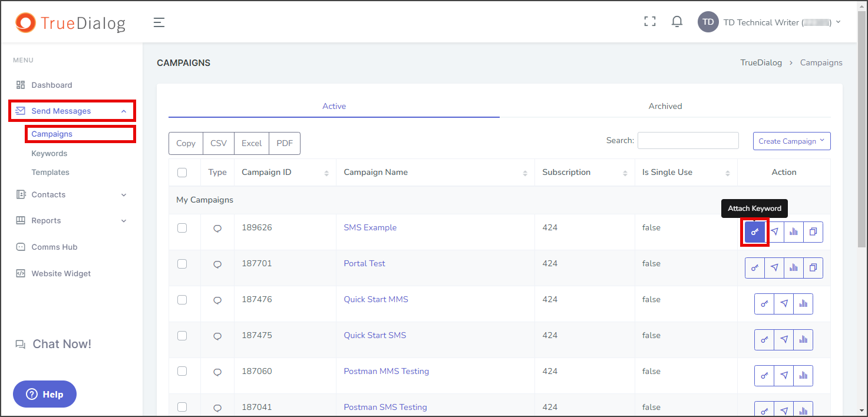Select the Quick Start MMS row checkbox
The width and height of the screenshot is (868, 417).
tap(182, 300)
